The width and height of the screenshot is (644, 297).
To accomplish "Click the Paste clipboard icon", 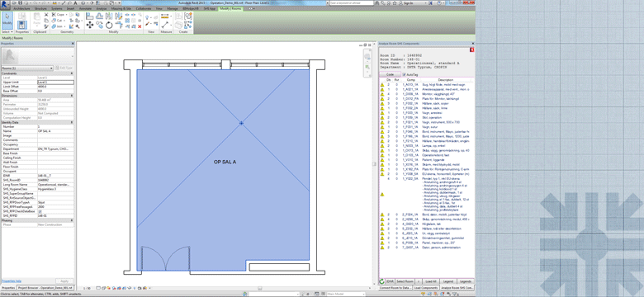I will [36, 16].
